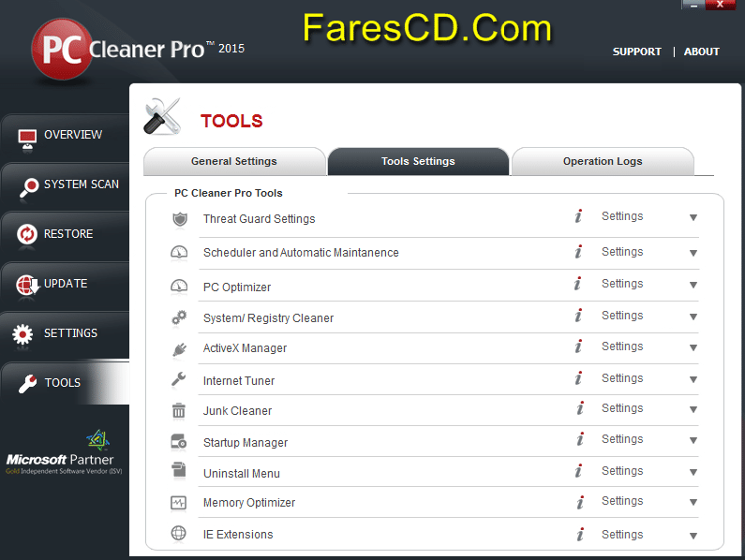The height and width of the screenshot is (560, 745).
Task: Click the ActiveX Manager plug icon
Action: pyautogui.click(x=180, y=349)
